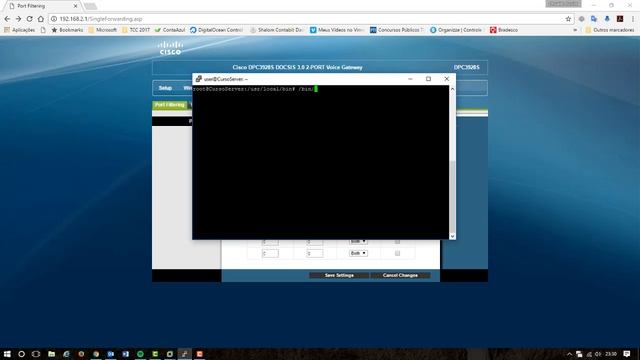Open the Shalom Contabil bookmark
Image resolution: width=640 pixels, height=360 pixels.
277,30
